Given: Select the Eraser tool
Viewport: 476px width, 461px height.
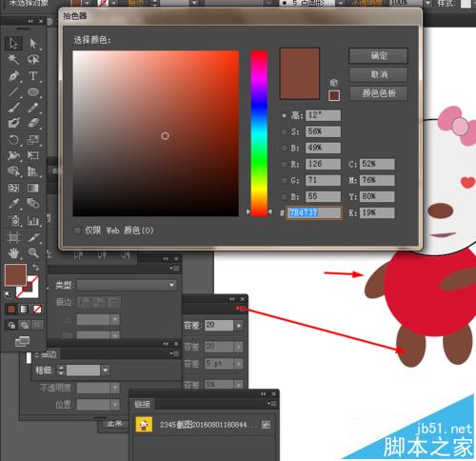Looking at the screenshot, I should [x=33, y=123].
